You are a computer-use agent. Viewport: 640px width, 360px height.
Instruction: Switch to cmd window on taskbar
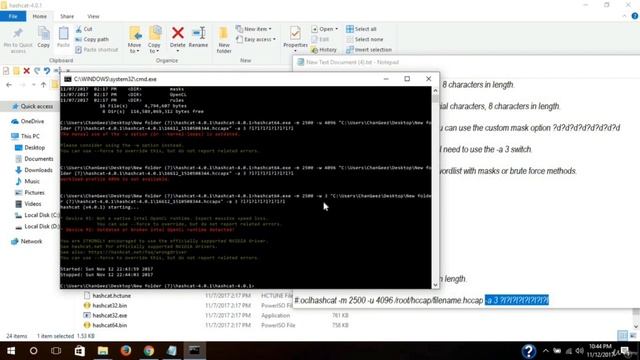point(195,351)
